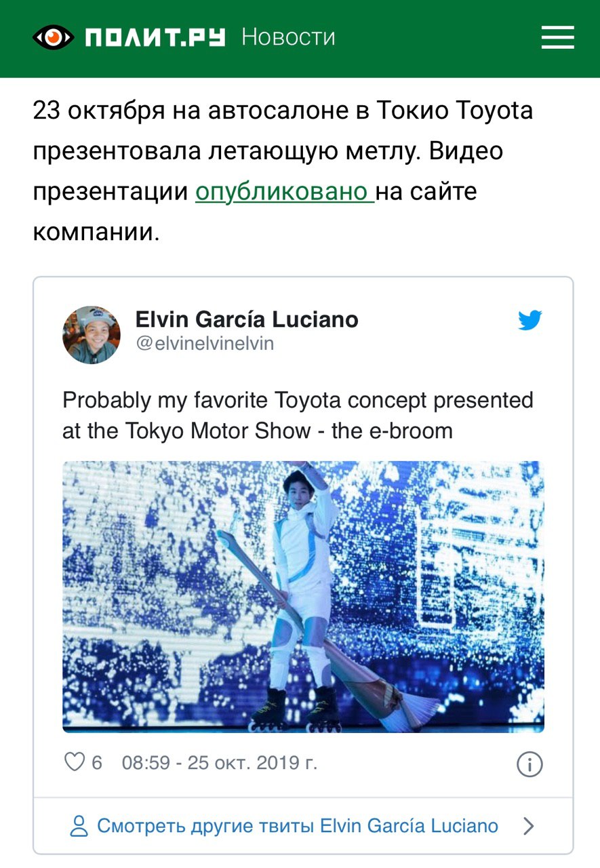Open tweet timestamp 08:59 - 25 окт. 2019

(x=220, y=763)
